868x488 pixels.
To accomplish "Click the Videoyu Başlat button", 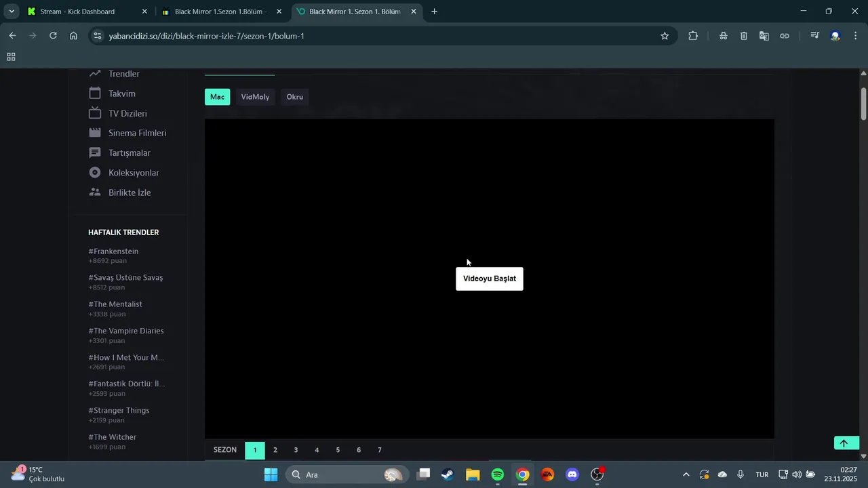I will (x=489, y=279).
